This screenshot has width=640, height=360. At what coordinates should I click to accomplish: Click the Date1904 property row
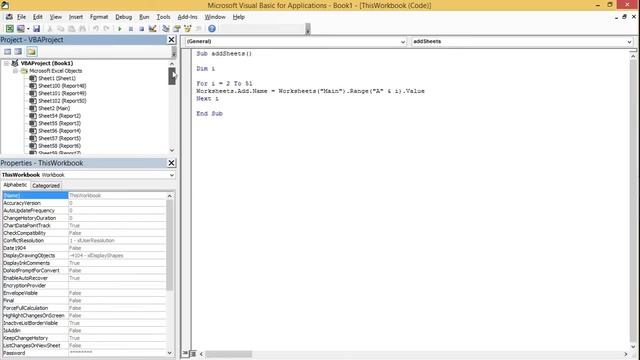84,248
